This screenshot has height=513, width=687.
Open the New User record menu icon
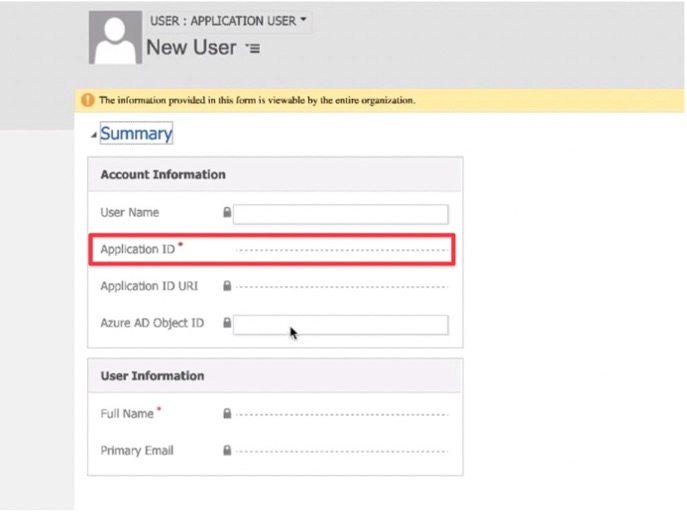253,48
